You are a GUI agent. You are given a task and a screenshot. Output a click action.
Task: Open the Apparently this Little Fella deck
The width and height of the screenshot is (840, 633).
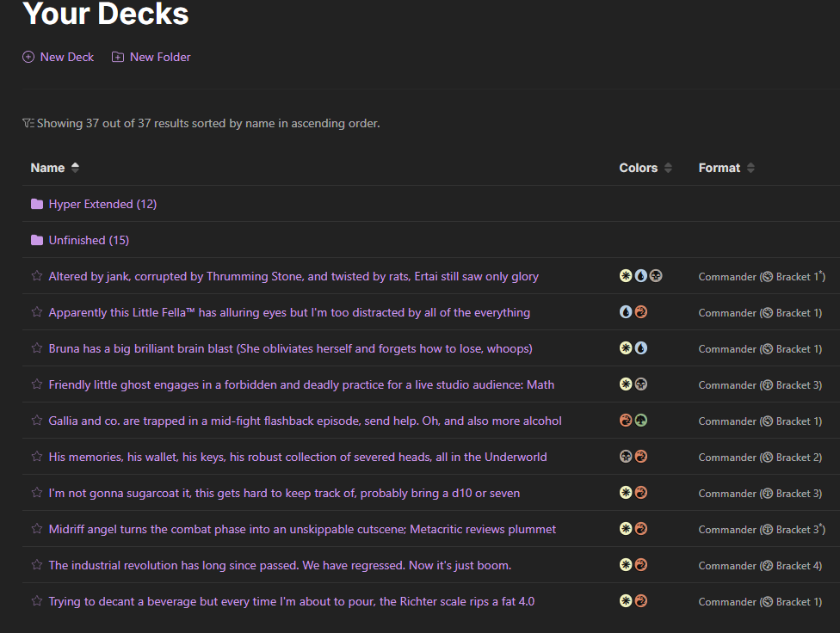tap(289, 312)
